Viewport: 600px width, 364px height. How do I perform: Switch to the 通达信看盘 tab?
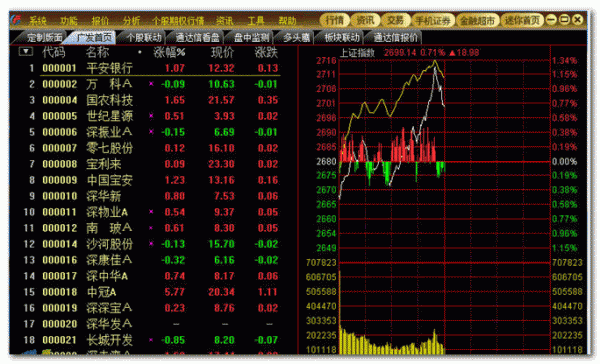tap(197, 38)
